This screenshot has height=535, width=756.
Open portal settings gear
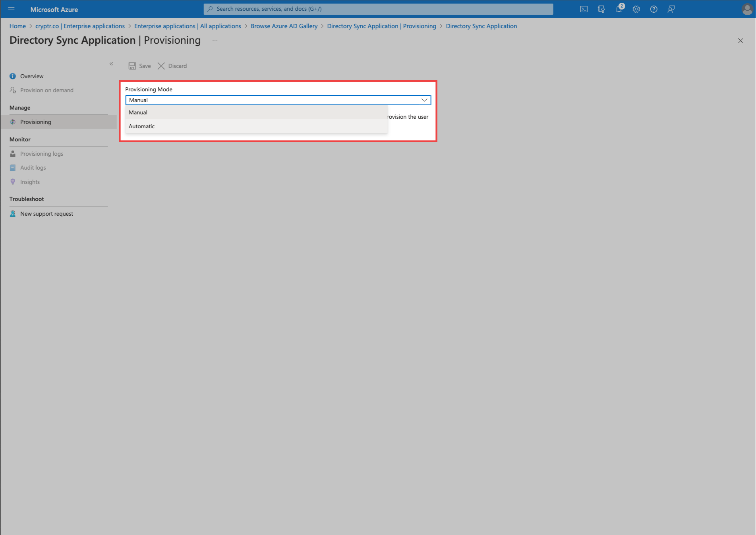point(636,9)
